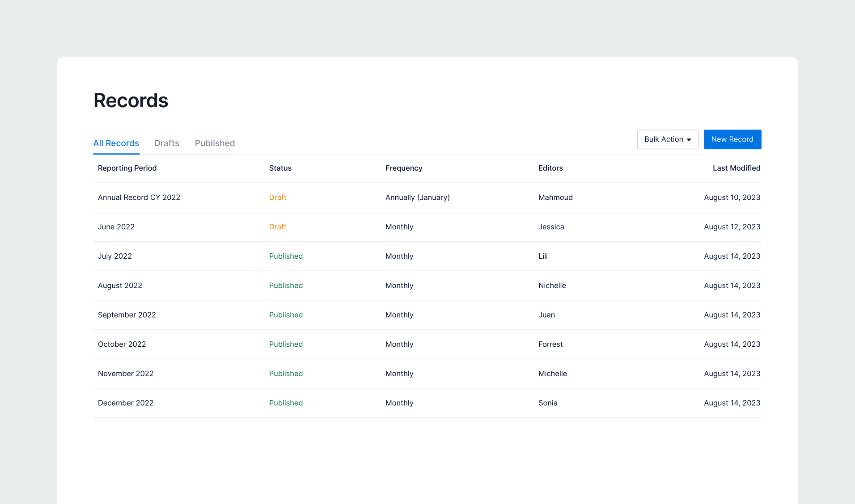
Task: Click the New Record button
Action: 732,139
